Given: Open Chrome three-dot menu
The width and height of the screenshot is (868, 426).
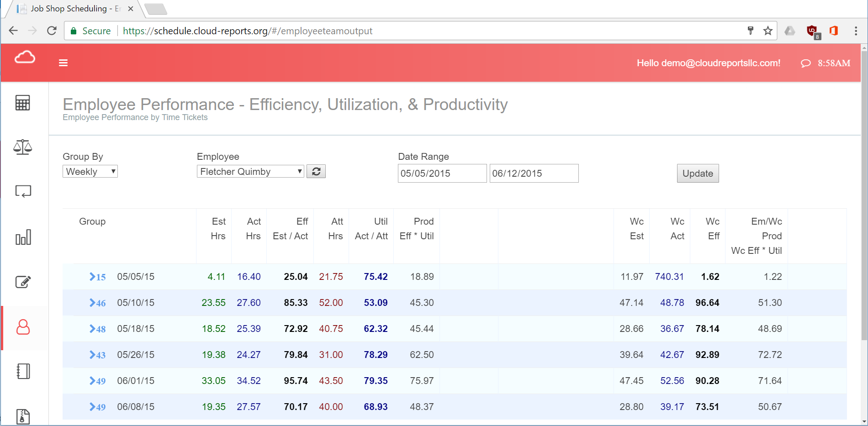Looking at the screenshot, I should tap(856, 31).
